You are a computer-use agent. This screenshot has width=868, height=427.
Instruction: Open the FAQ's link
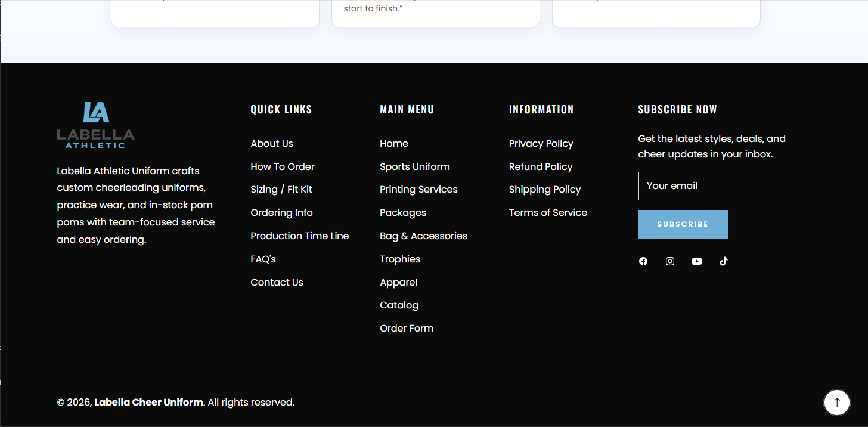(263, 259)
